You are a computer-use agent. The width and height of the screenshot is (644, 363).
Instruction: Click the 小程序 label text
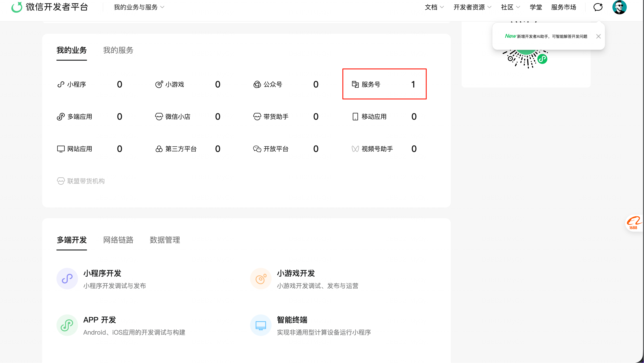click(76, 84)
